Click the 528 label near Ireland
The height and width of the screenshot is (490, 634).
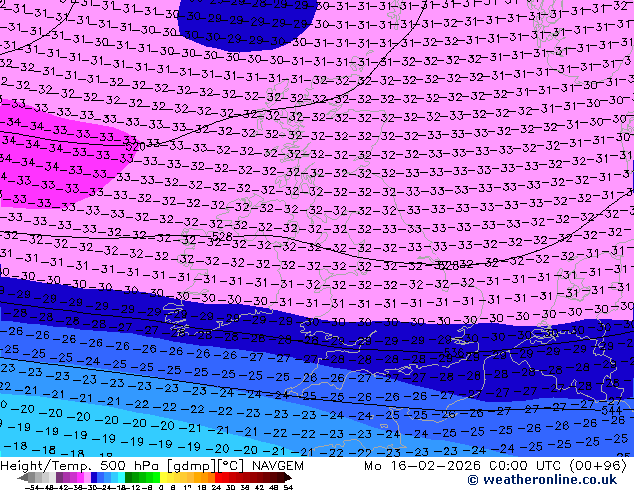pyautogui.click(x=222, y=236)
